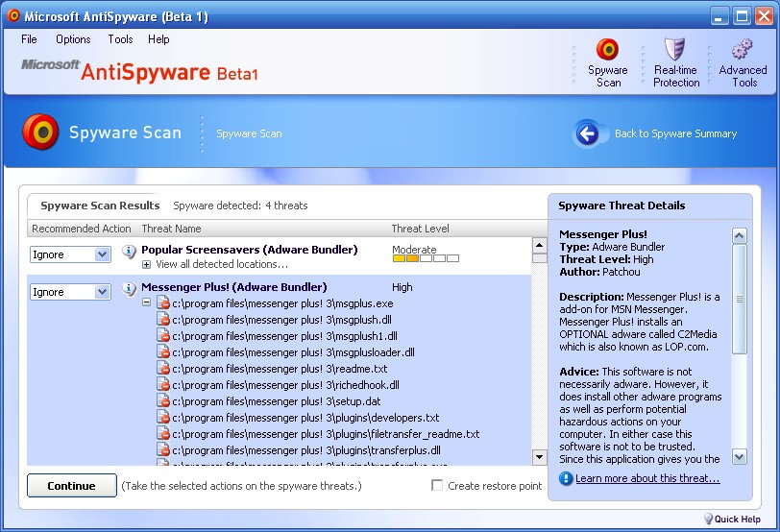780x532 pixels.
Task: Open the Tools menu
Action: coord(120,39)
